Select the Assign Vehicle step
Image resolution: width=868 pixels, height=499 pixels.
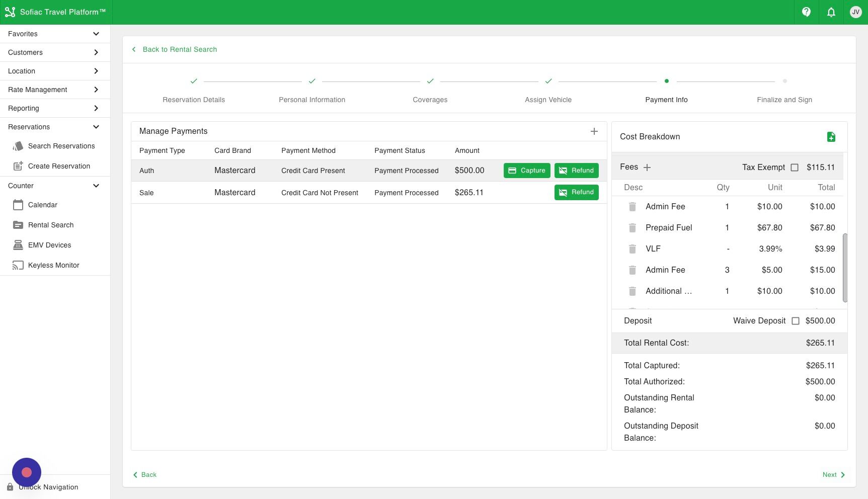[x=548, y=100]
